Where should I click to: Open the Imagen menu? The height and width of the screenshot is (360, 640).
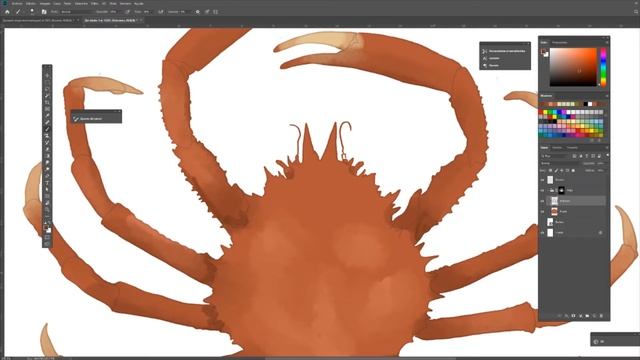[x=45, y=3]
